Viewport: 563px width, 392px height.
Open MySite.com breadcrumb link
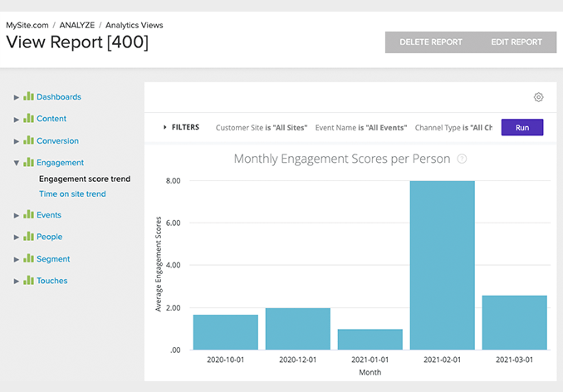(x=27, y=25)
